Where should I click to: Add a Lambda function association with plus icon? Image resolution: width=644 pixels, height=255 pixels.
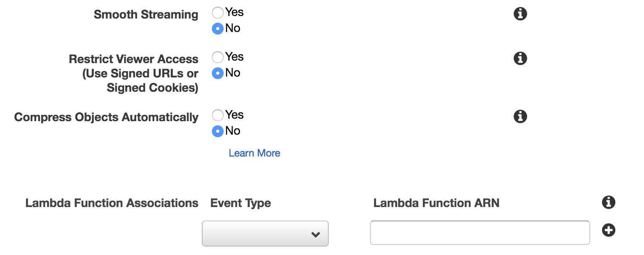pyautogui.click(x=608, y=230)
